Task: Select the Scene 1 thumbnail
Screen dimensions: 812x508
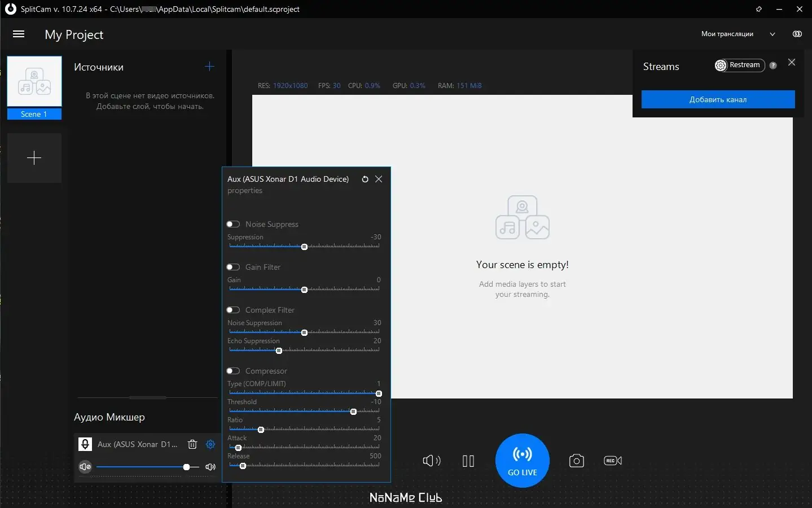Action: tap(34, 87)
